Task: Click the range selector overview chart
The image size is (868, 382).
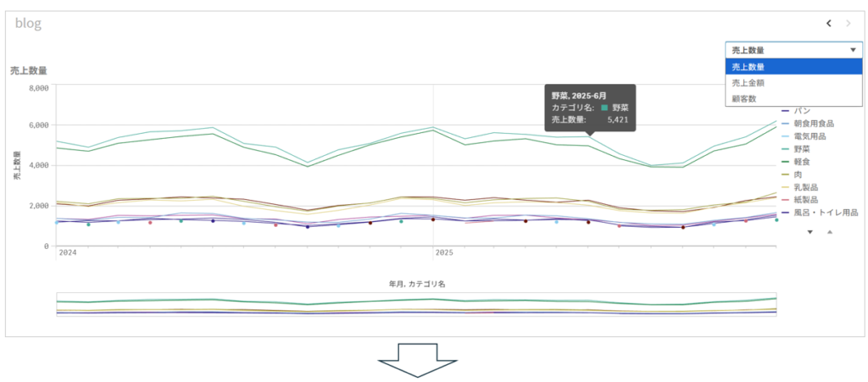Action: point(415,304)
